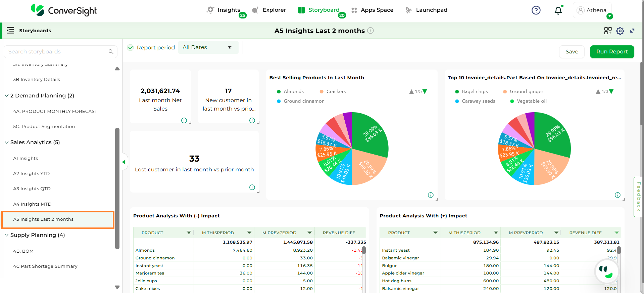Open the Athena chatbot floating icon
644x294 pixels.
[607, 272]
